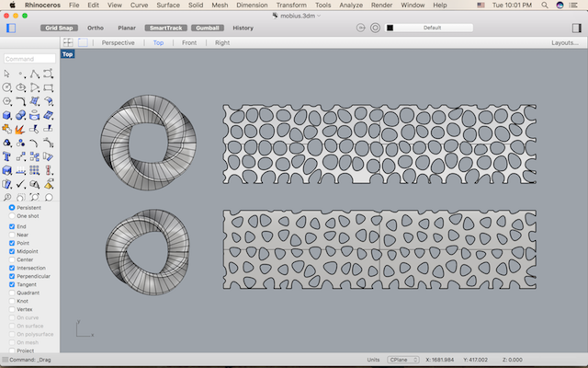Open macOS Spotlight search
588x368 pixels.
click(545, 5)
